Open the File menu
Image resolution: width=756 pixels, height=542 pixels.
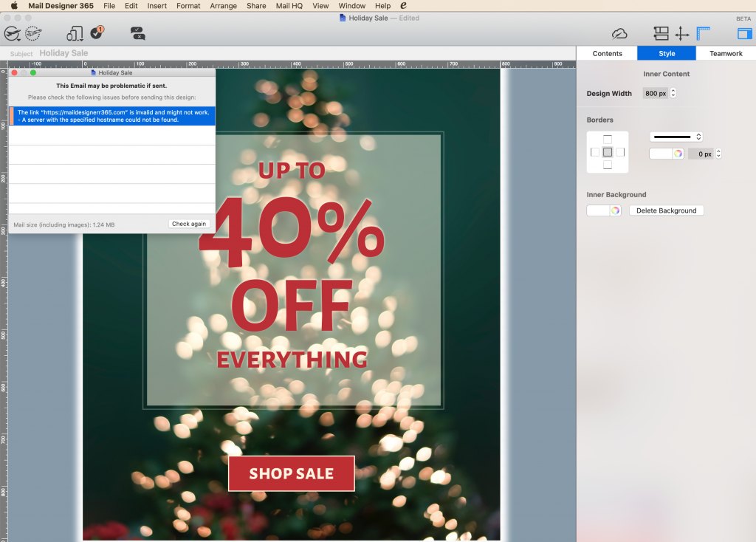point(109,6)
